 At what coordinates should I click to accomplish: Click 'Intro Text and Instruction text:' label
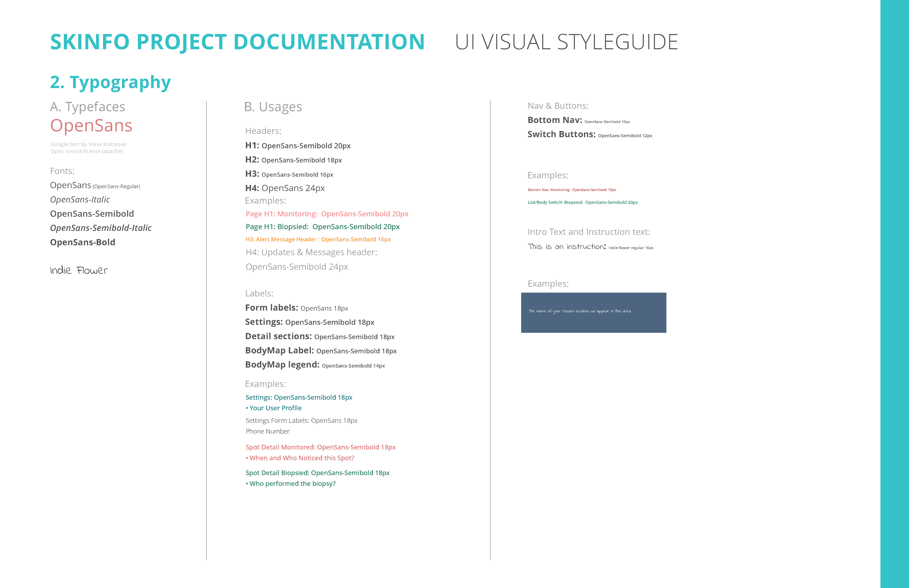click(589, 232)
